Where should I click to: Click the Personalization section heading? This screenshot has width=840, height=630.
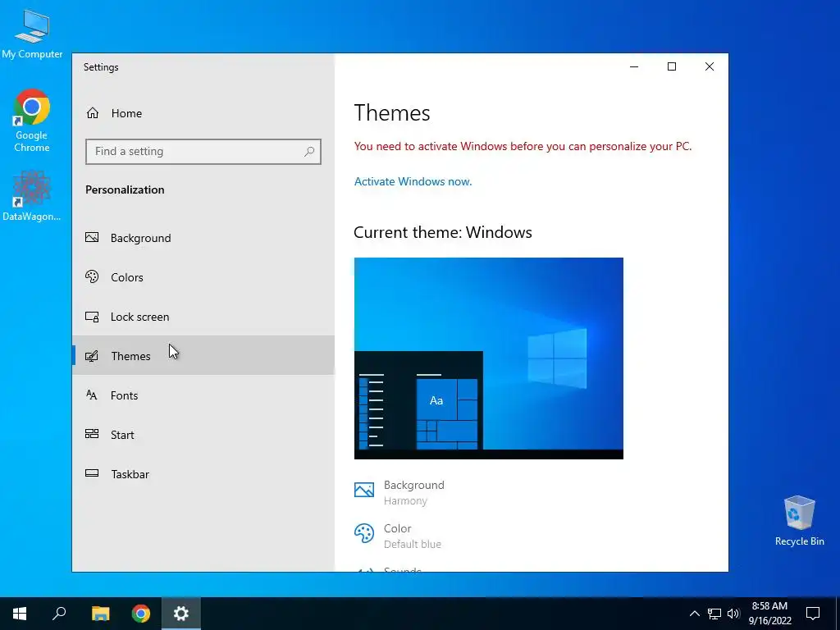tap(125, 189)
